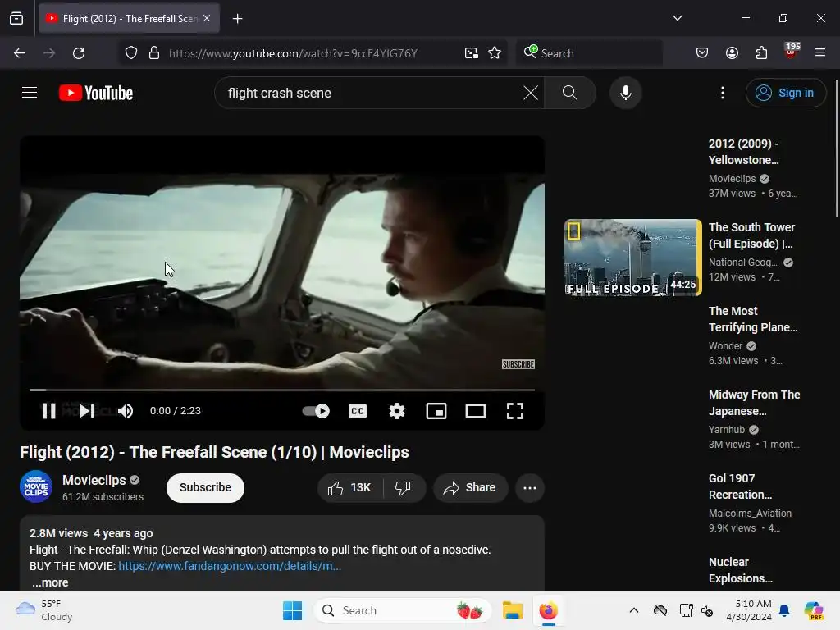Go back to the previous page
840x630 pixels.
pos(20,53)
